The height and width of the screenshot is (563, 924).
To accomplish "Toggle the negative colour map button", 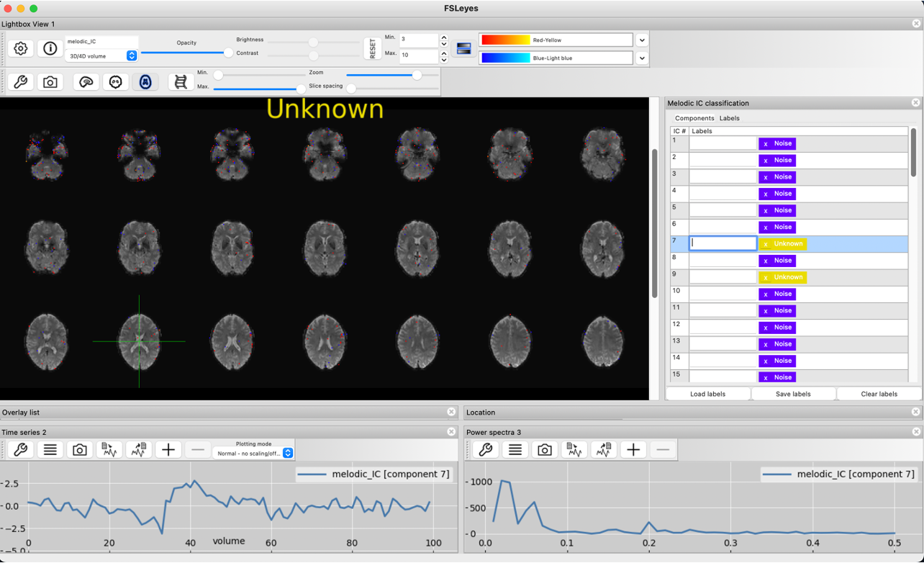I will tap(463, 49).
